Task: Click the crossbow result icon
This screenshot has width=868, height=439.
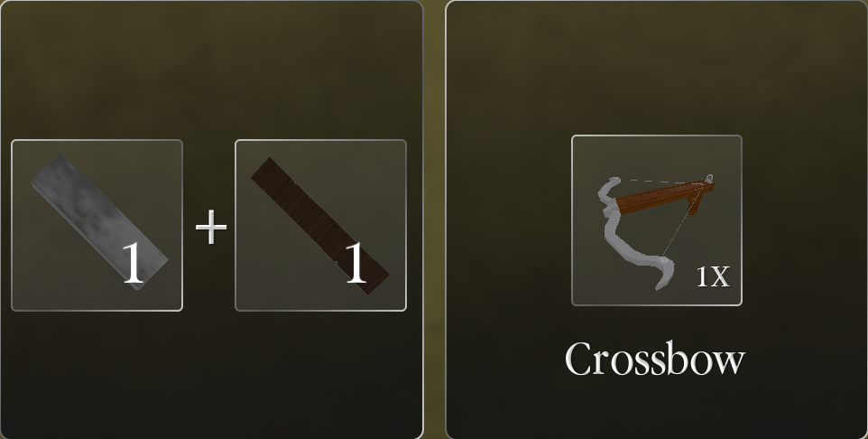Action: click(657, 220)
